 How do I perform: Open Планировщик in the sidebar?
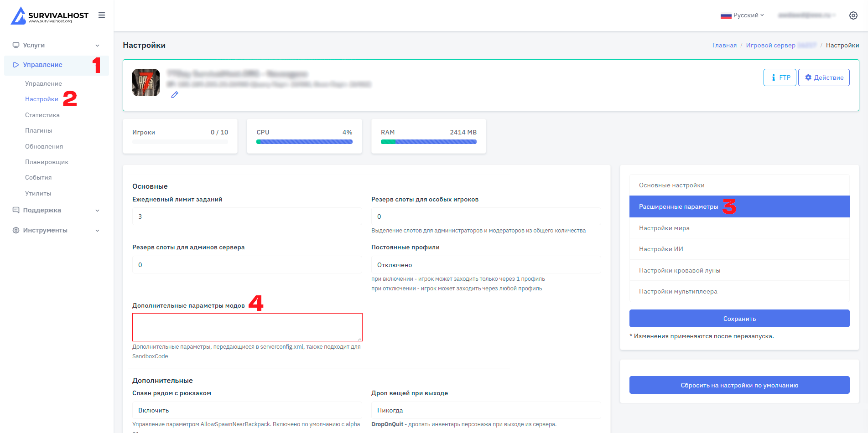pyautogui.click(x=47, y=162)
